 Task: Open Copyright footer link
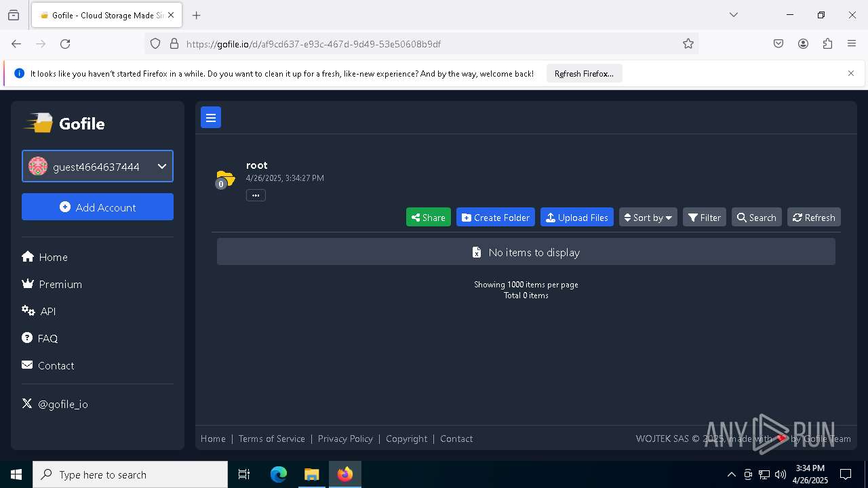[x=406, y=439]
